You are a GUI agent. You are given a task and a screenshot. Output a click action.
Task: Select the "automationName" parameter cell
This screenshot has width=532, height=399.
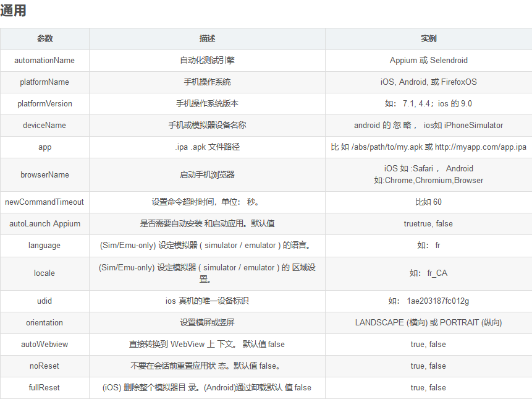(x=44, y=61)
